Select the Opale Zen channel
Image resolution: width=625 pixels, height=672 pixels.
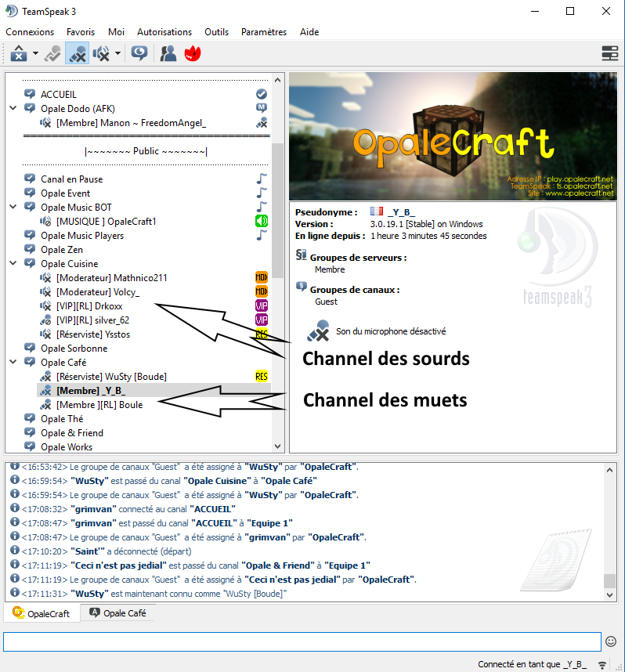point(62,250)
